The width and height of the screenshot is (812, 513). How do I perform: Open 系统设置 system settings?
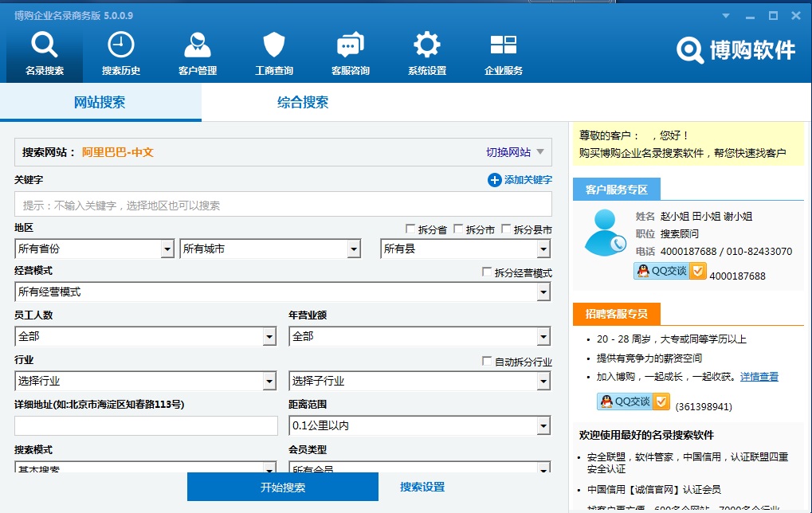pos(426,49)
